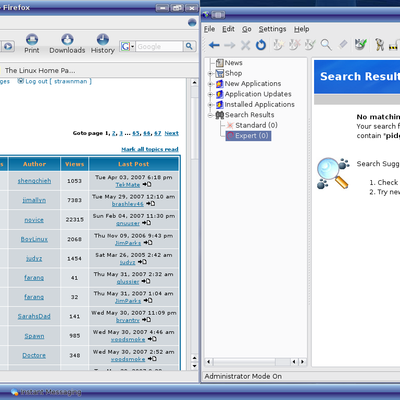The width and height of the screenshot is (400, 400).
Task: Click the Next page link
Action: tap(171, 133)
